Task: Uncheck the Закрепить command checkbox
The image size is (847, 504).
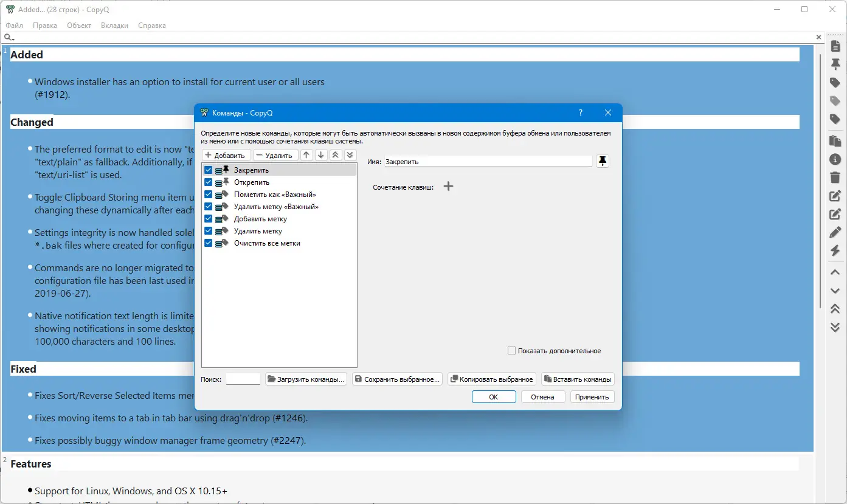Action: (209, 170)
